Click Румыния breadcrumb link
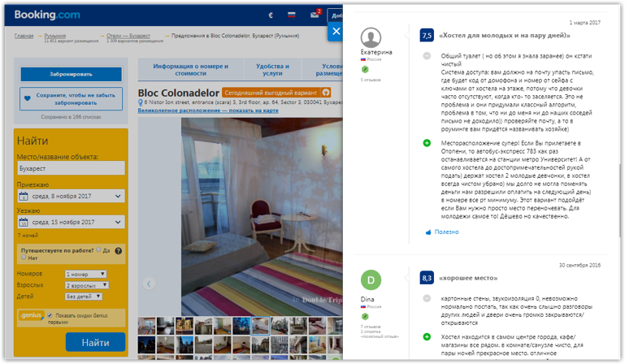625x364 pixels. click(x=54, y=36)
